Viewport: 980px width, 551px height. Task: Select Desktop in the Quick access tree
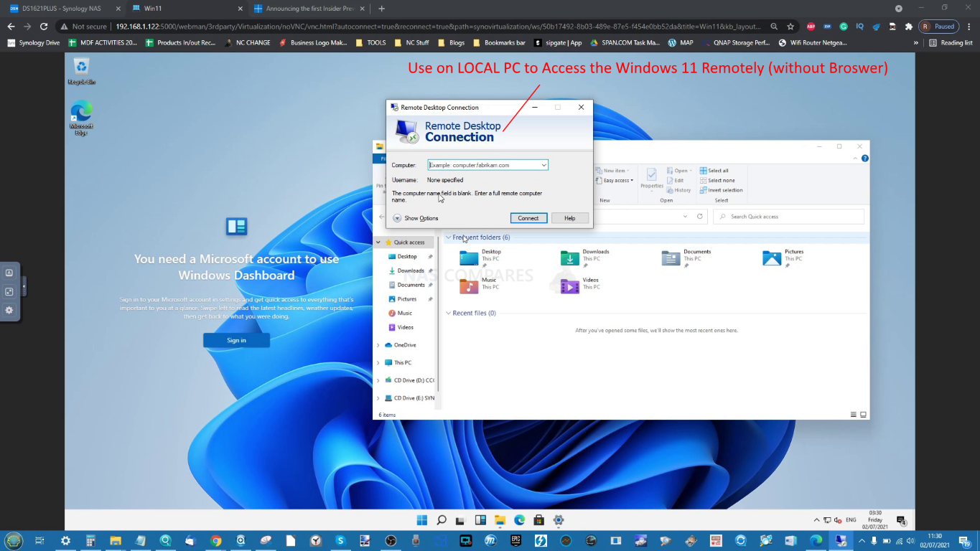[407, 256]
